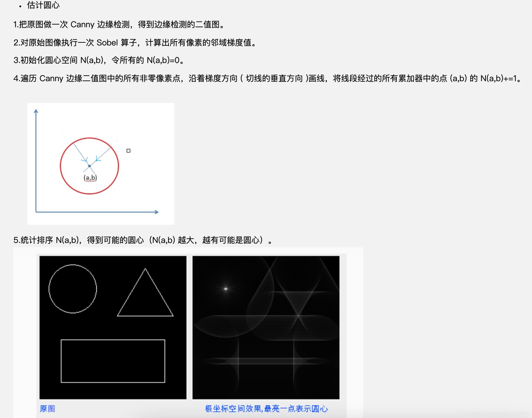The image size is (532, 418).
Task: Click the '原图' caption
Action: click(48, 409)
